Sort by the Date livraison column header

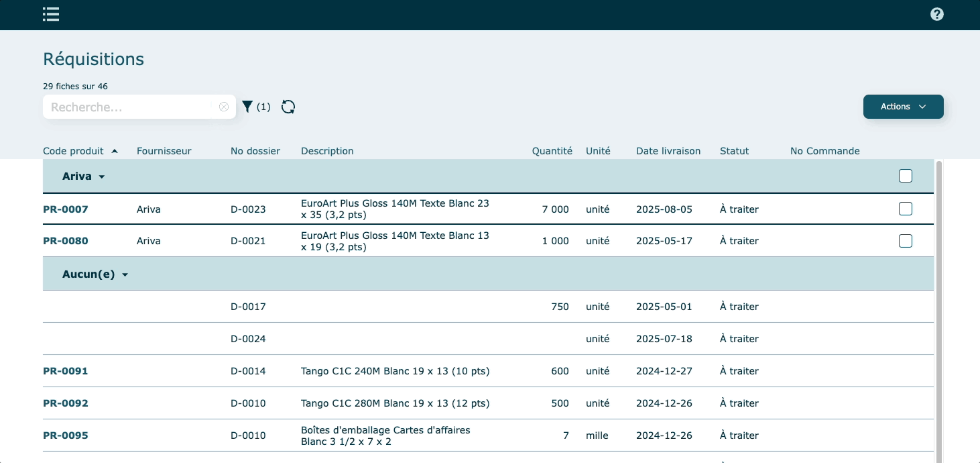point(668,151)
